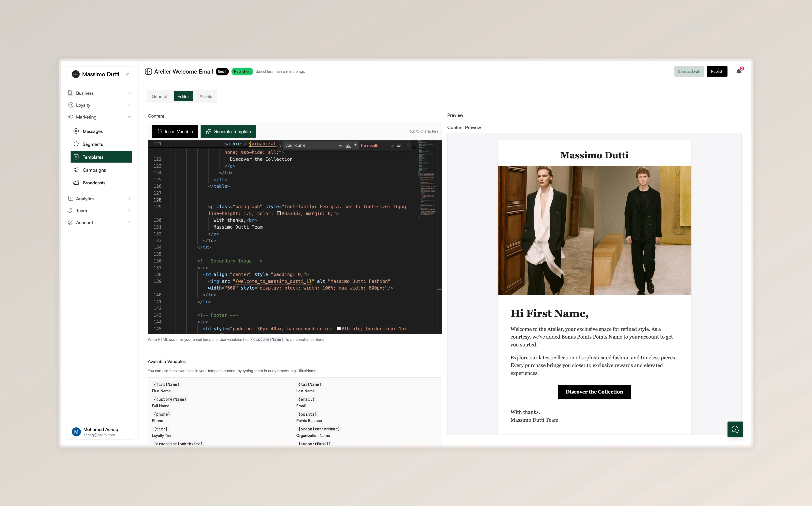Image resolution: width=812 pixels, height=506 pixels.
Task: Go to next match arrow
Action: tap(392, 145)
